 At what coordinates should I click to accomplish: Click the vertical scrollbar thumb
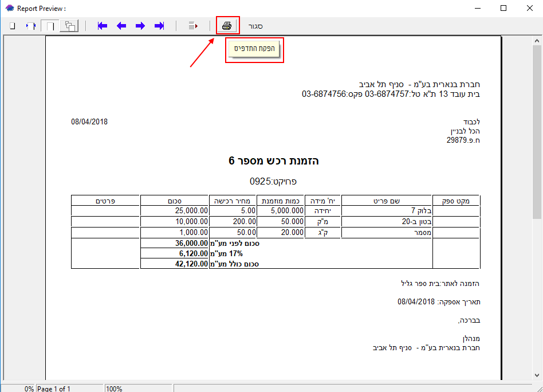coord(537,132)
